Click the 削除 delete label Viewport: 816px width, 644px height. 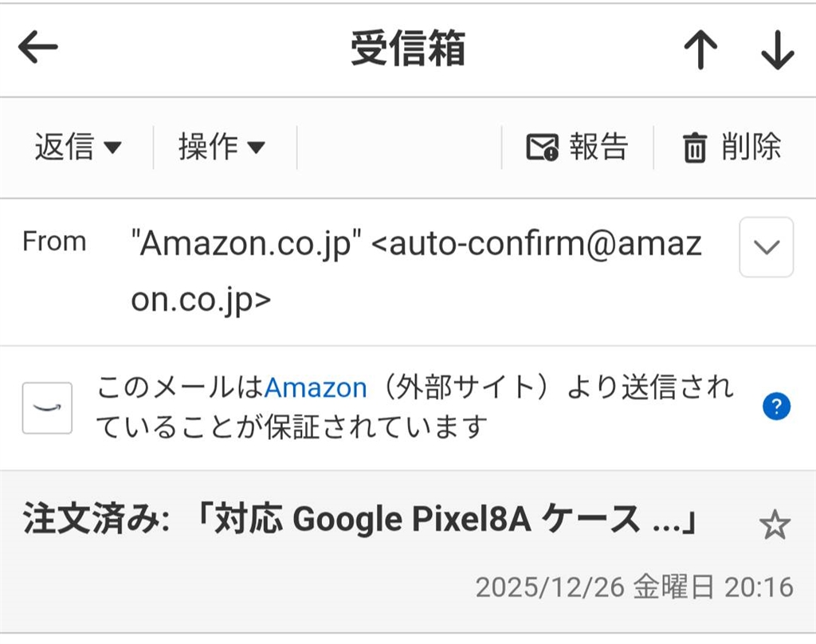(x=751, y=147)
